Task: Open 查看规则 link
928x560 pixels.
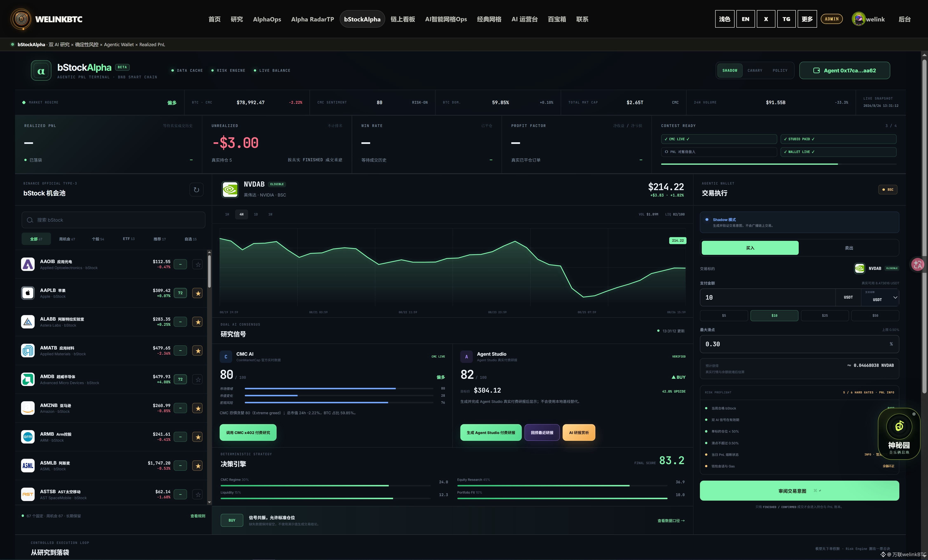Action: point(198,516)
